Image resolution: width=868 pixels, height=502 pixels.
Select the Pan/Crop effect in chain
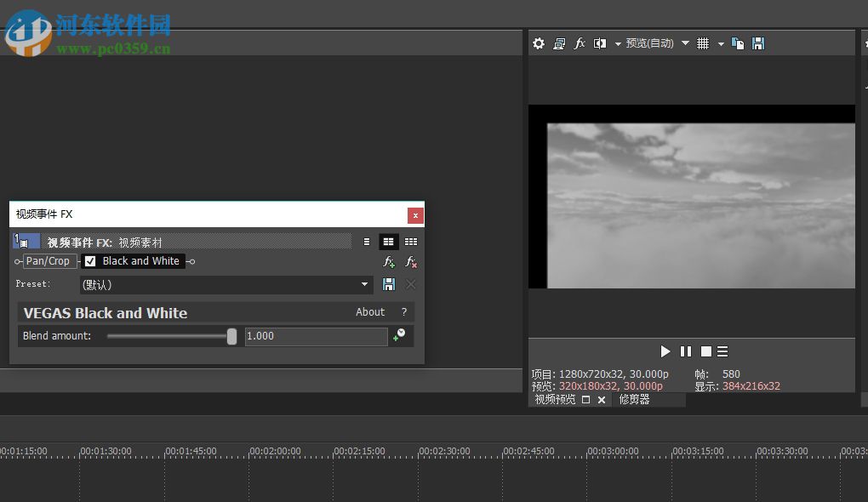point(48,261)
